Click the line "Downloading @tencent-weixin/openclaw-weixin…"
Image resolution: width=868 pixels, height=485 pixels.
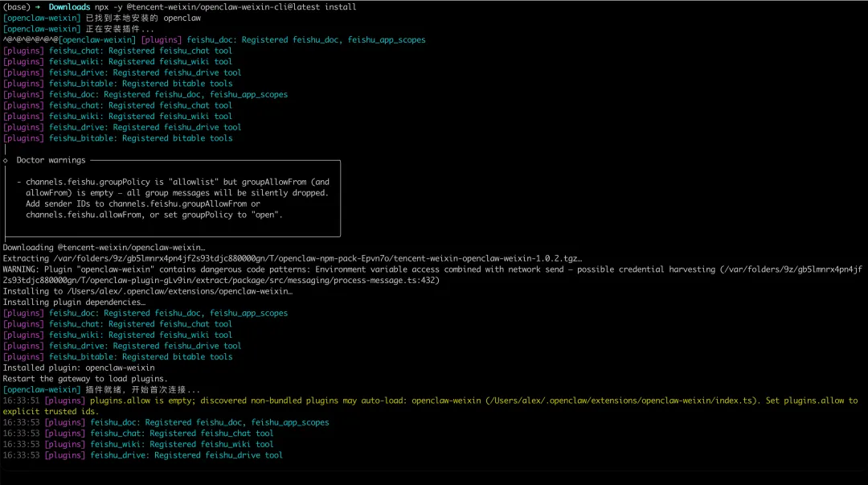pyautogui.click(x=104, y=248)
